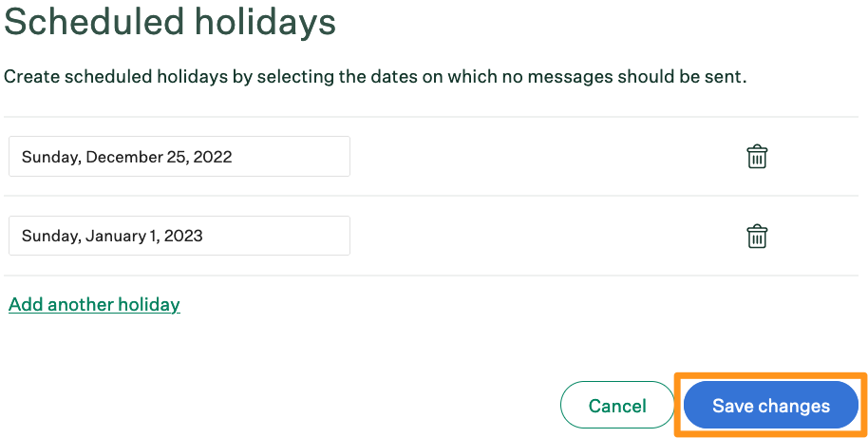Save the scheduled holidays
The image size is (868, 438).
click(x=770, y=406)
